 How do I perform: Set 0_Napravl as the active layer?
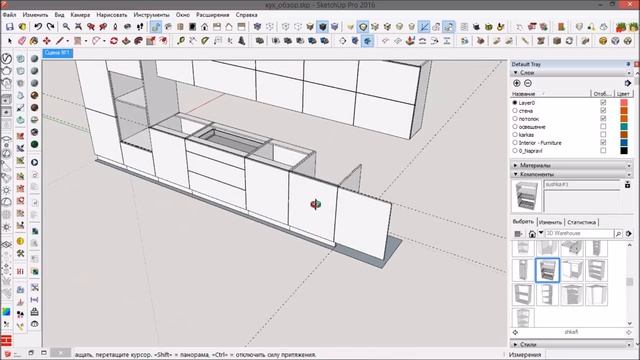click(x=515, y=151)
